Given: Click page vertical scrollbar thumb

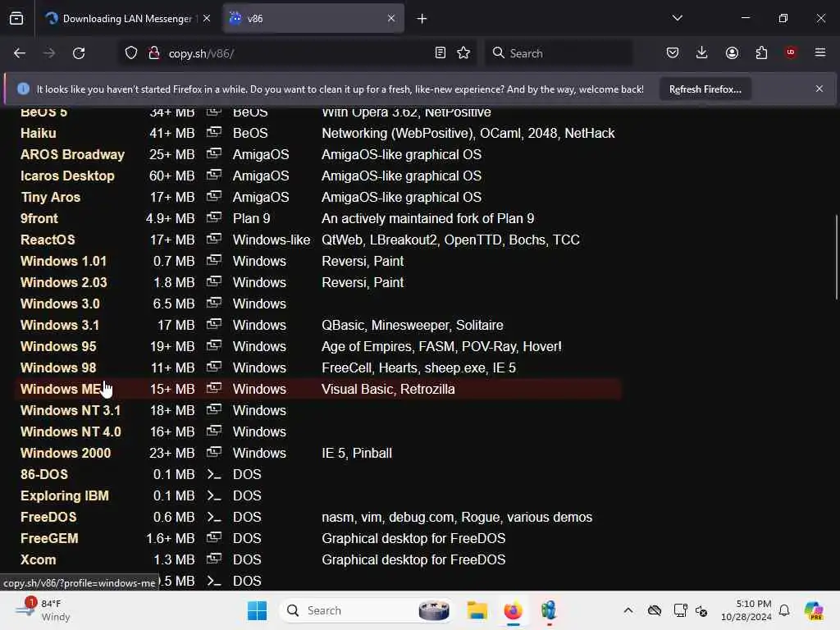Looking at the screenshot, I should (836, 257).
